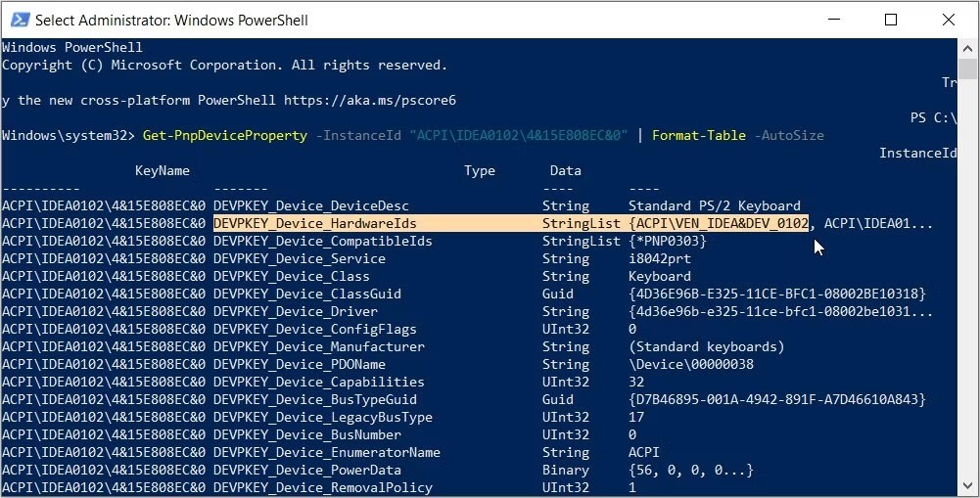The height and width of the screenshot is (498, 980).
Task: Click the Get-PnpDeviceProperty command text
Action: point(224,135)
